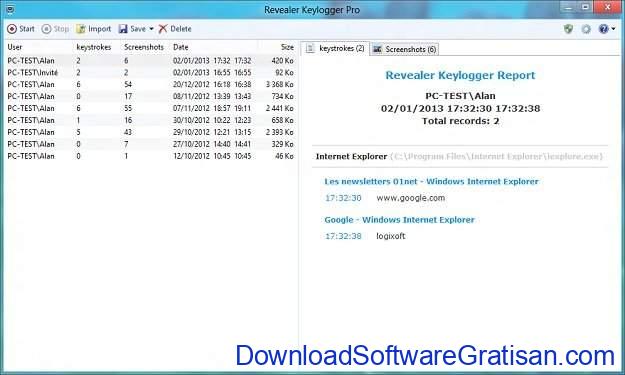Start monitoring with the Start button
The width and height of the screenshot is (625, 375).
pos(21,29)
